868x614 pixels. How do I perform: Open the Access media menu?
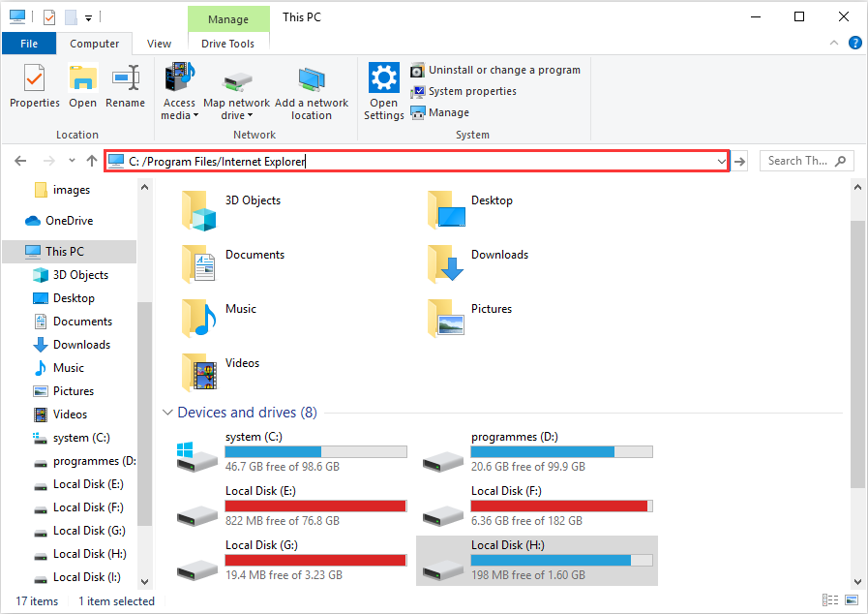[179, 92]
